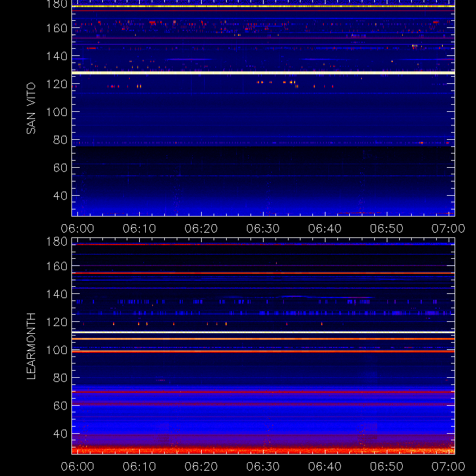The width and height of the screenshot is (476, 476).
Task: Select the 100 tick label on the Learmonth plot
Action: [57, 350]
